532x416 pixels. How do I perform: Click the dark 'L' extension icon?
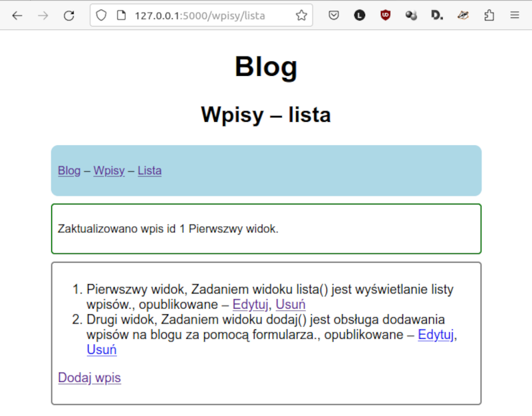coord(359,15)
